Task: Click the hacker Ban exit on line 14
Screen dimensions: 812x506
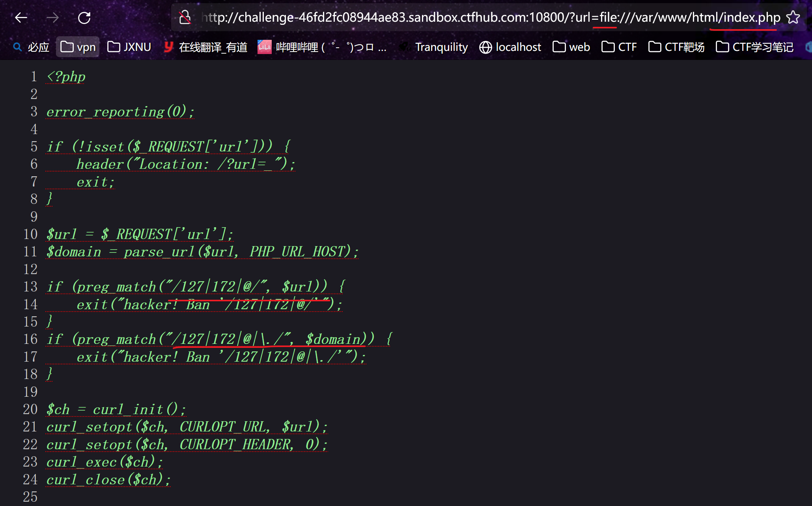Action: [209, 304]
